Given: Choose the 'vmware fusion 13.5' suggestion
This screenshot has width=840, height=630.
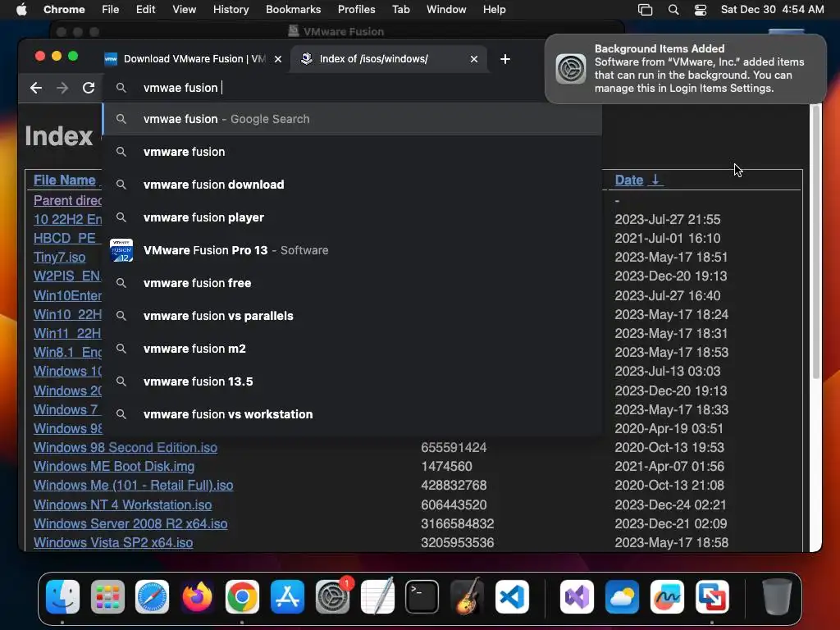Looking at the screenshot, I should (353, 381).
